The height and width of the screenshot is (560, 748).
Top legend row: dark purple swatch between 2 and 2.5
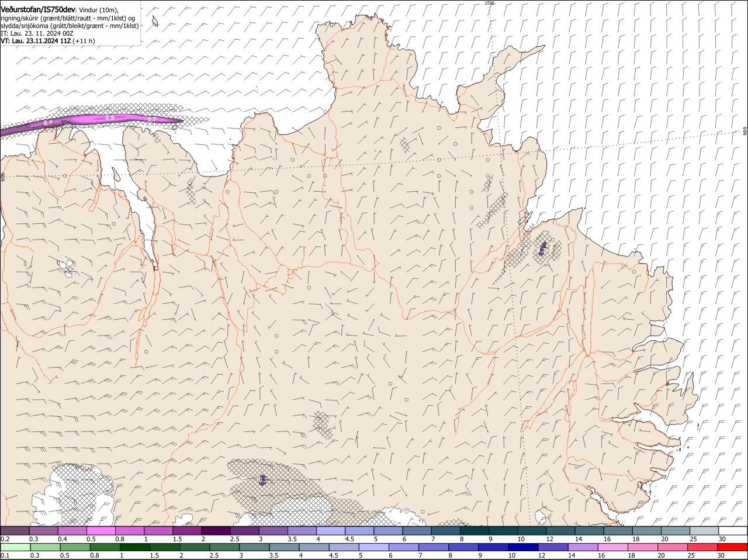pyautogui.click(x=216, y=530)
